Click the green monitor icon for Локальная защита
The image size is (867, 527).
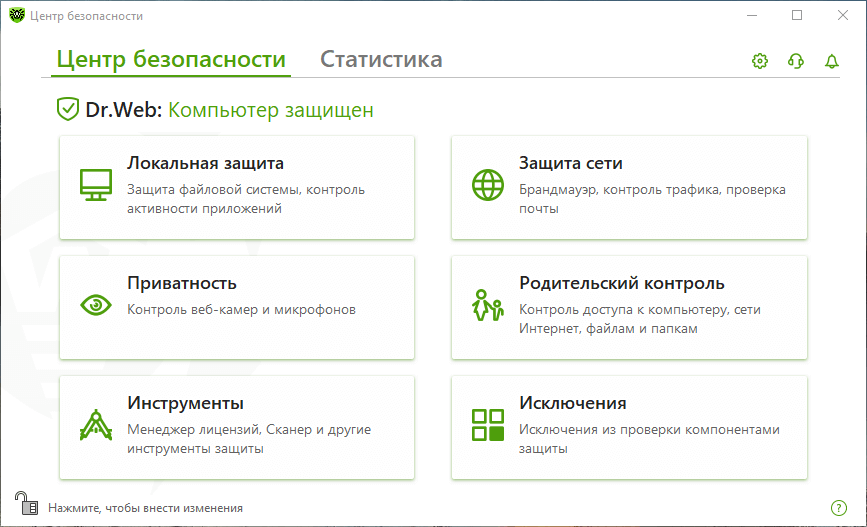click(96, 185)
